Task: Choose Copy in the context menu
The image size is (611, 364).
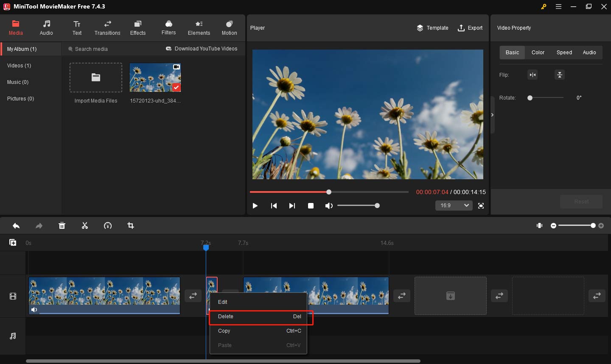Action: (258, 331)
